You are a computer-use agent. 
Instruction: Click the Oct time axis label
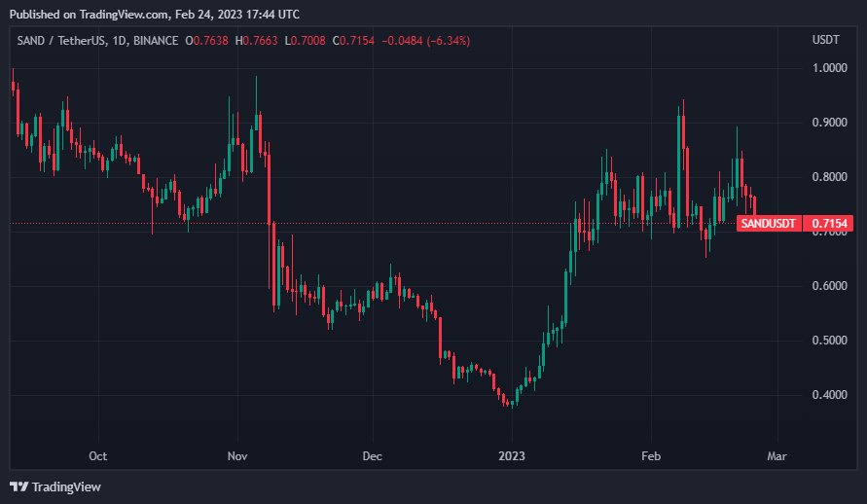(98, 456)
